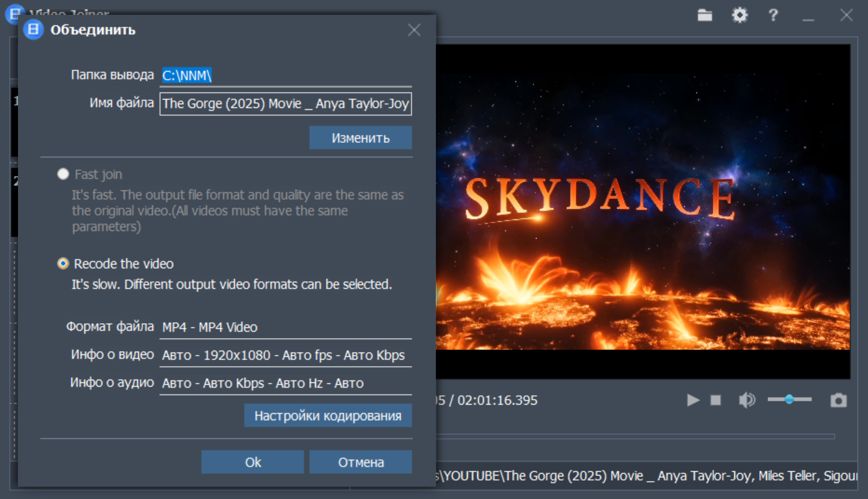This screenshot has height=499, width=868.
Task: Click the question mark help icon
Action: click(x=773, y=16)
